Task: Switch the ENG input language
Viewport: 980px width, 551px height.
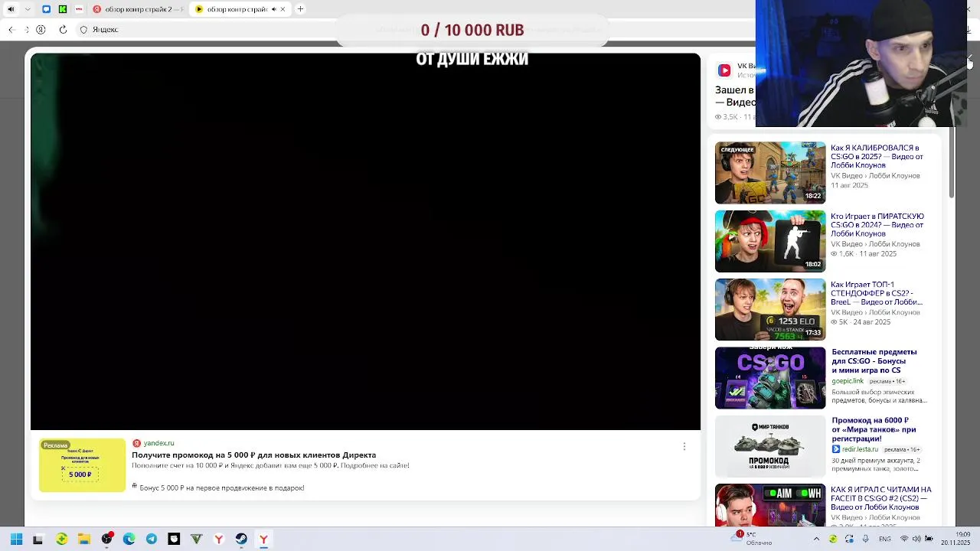Action: coord(885,540)
